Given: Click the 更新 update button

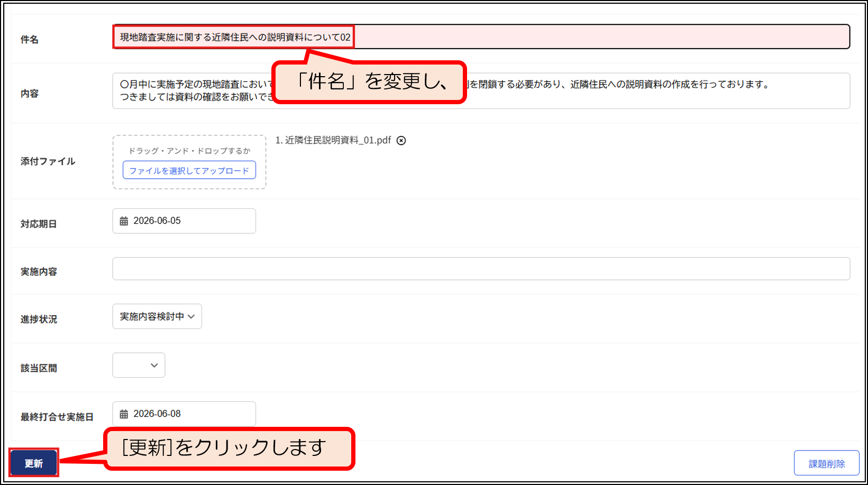Looking at the screenshot, I should click(x=33, y=463).
